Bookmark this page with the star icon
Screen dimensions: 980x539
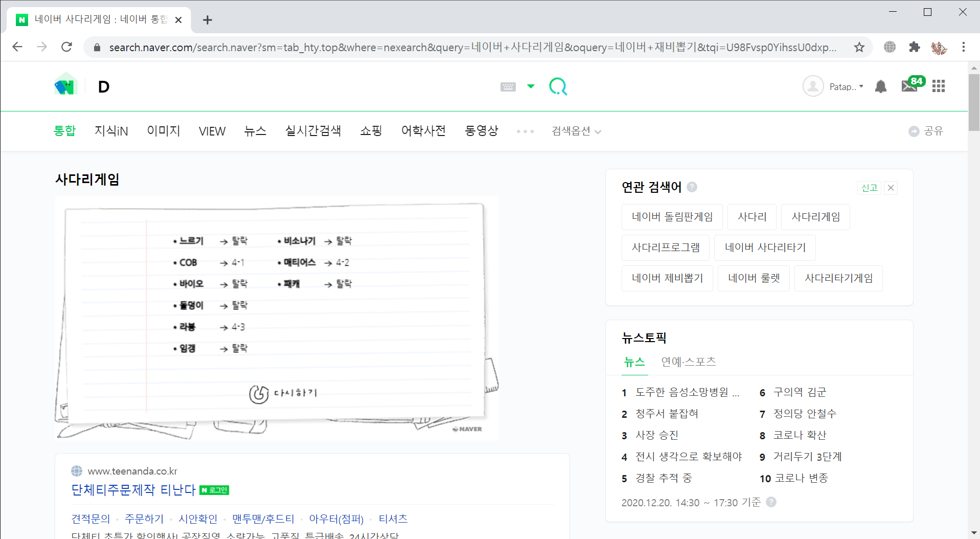(859, 47)
